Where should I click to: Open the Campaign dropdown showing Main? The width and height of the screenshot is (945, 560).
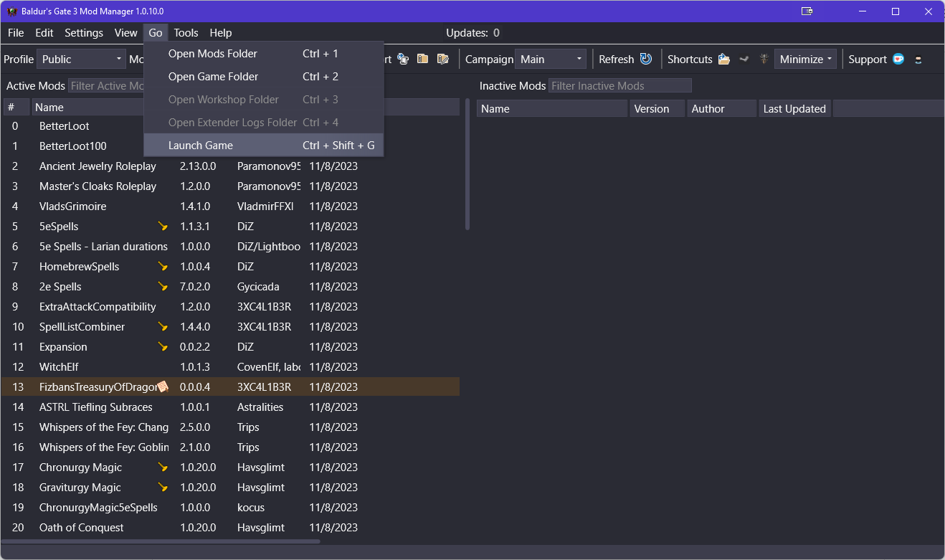tap(551, 60)
